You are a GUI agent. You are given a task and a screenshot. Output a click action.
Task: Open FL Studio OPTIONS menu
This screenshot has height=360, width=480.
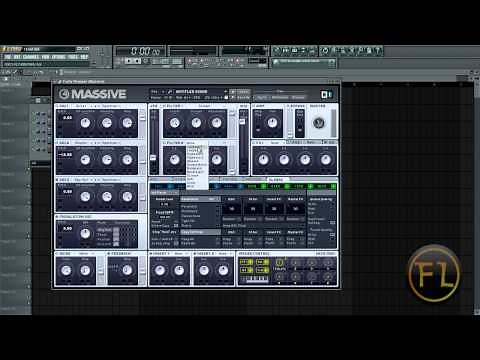click(59, 57)
